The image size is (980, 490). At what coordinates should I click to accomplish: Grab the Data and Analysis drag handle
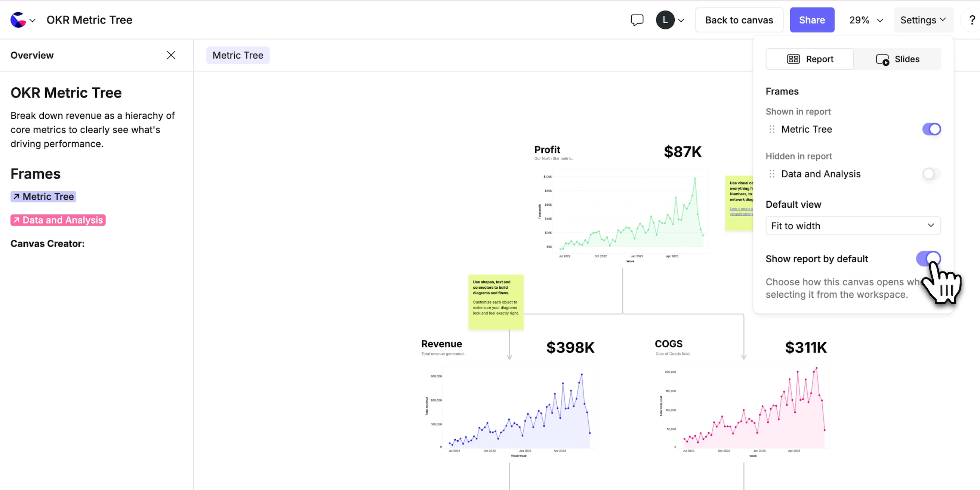771,174
